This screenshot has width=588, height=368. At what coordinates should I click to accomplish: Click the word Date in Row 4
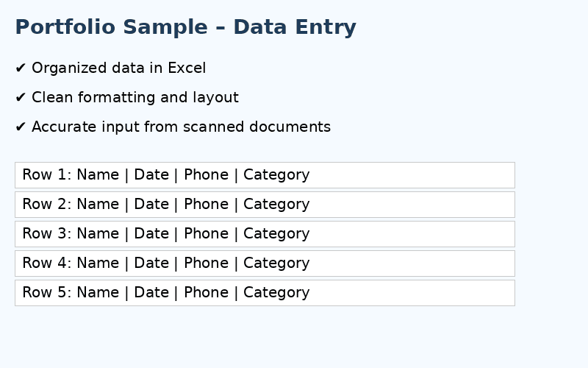coord(151,263)
